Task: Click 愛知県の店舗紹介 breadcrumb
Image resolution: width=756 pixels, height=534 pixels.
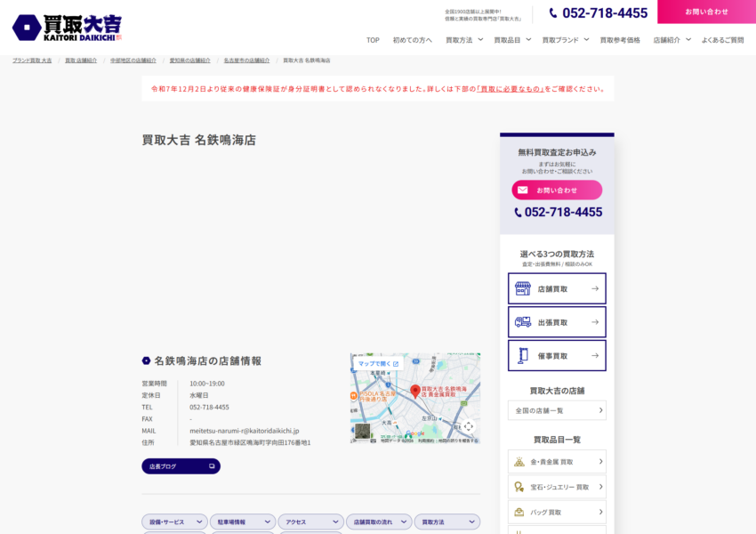Action: 190,61
